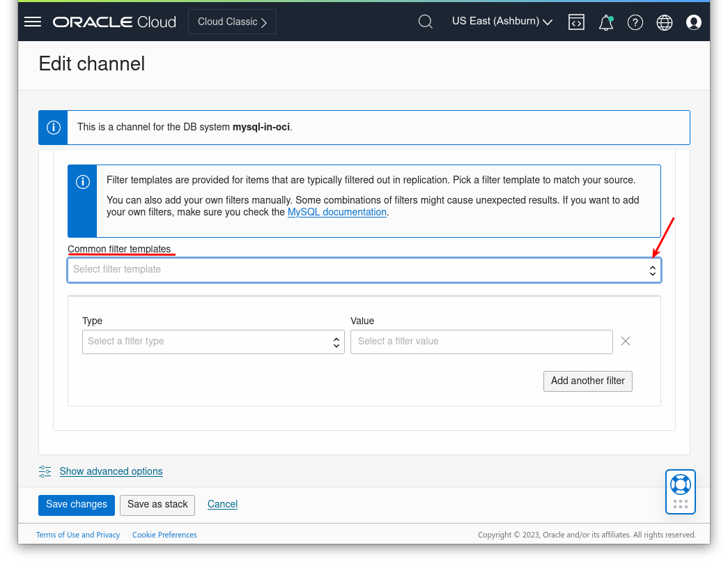
Task: Open Cloud Shell developer tools icon
Action: [576, 22]
